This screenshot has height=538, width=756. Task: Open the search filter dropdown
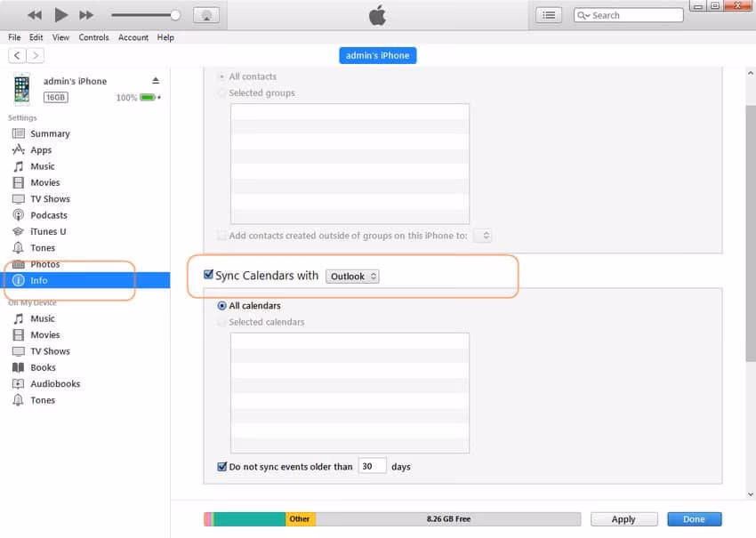[x=583, y=14]
